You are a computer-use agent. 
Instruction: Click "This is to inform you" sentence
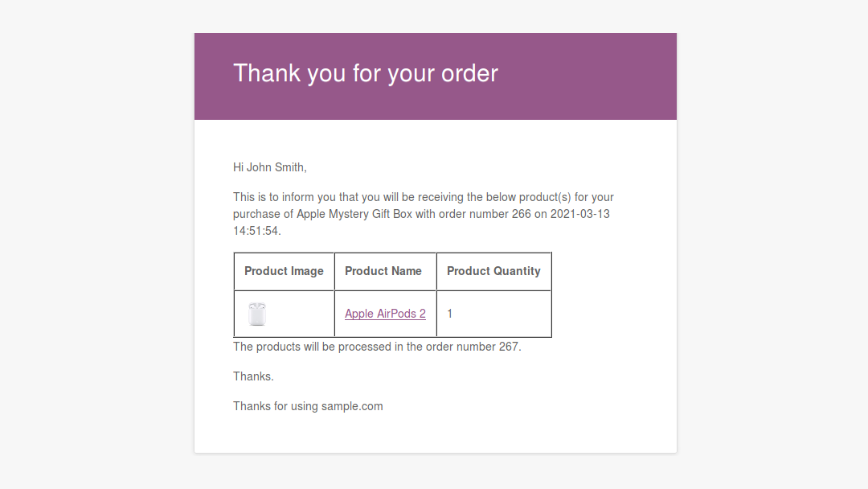(424, 214)
